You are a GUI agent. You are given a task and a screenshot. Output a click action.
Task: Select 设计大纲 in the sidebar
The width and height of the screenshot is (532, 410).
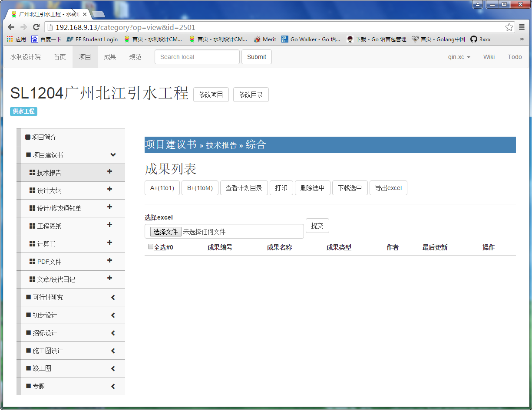click(x=71, y=190)
